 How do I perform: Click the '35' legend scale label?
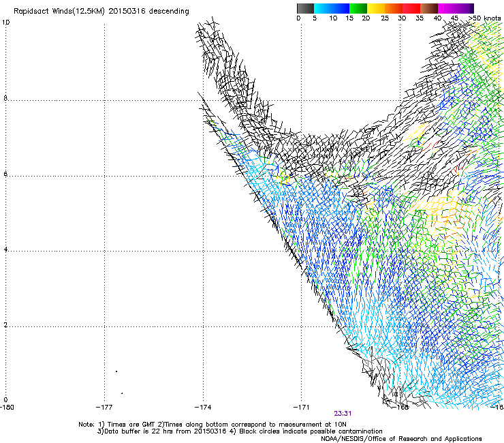420,18
